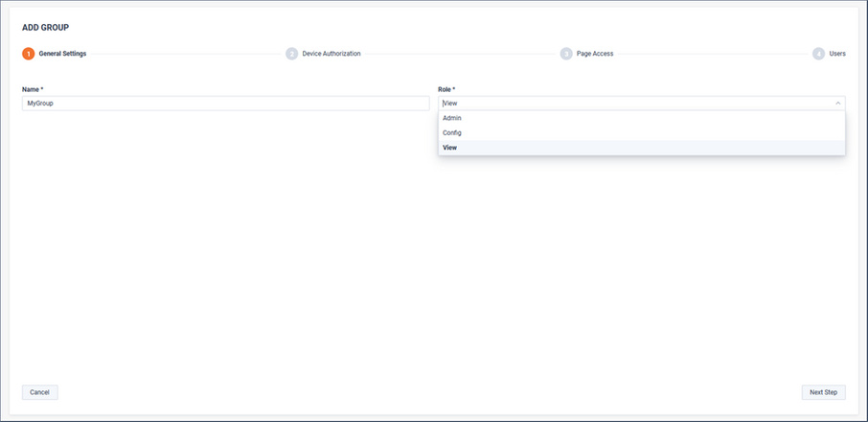Go to the Device Authorization step label

click(331, 54)
